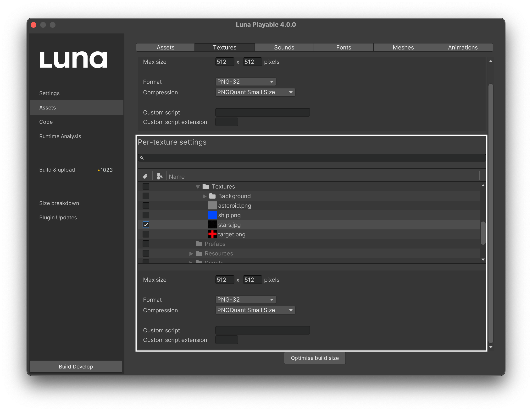The image size is (532, 411).
Task: Click the per-texture search field
Action: point(312,158)
